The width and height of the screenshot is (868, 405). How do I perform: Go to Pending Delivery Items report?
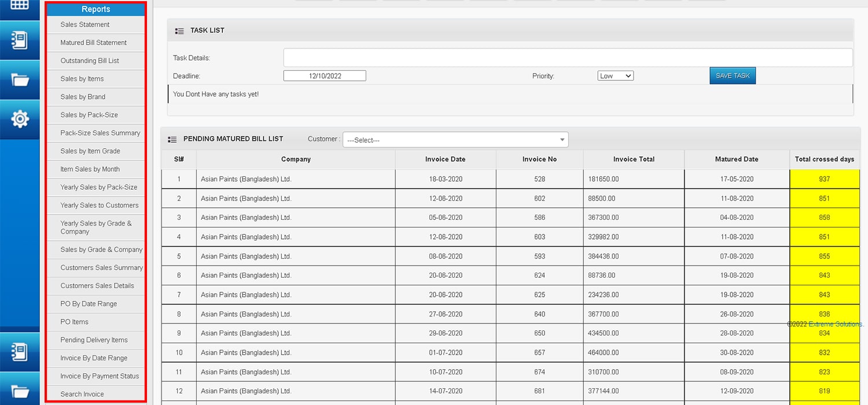[x=94, y=340]
